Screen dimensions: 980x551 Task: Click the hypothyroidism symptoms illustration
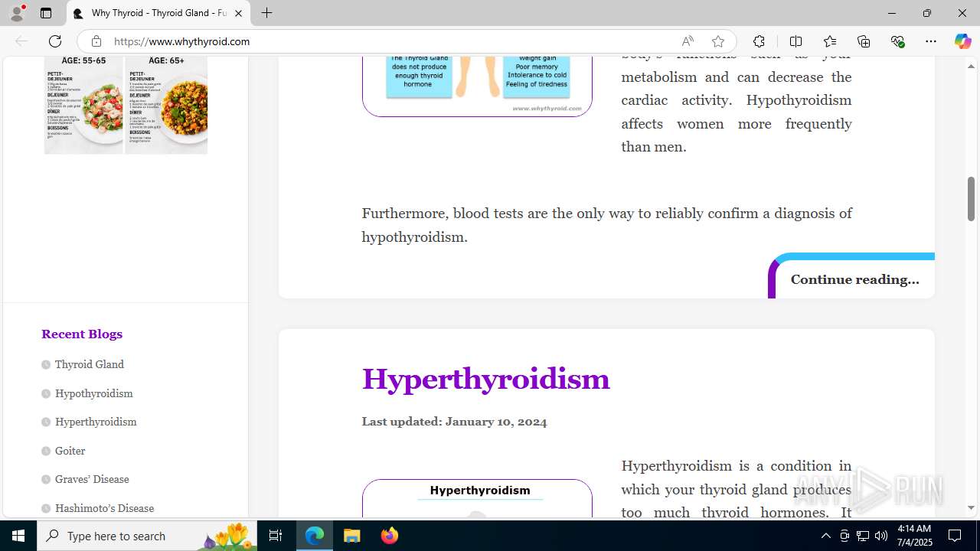click(x=477, y=86)
